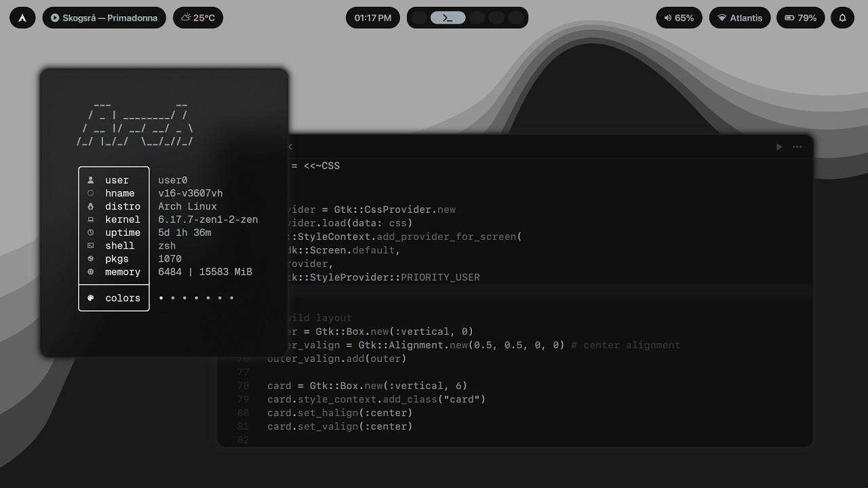Screen dimensions: 868x488
Task: Click the run (play) icon in editor header
Action: click(x=779, y=146)
